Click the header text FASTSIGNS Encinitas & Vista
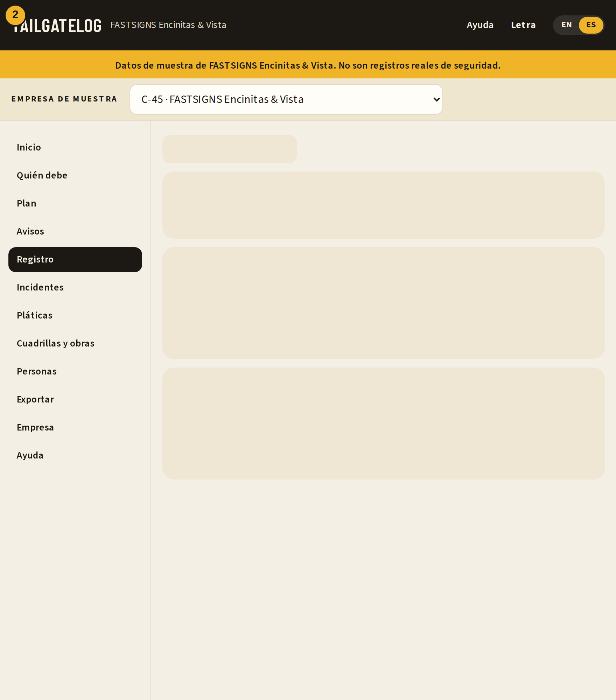Screen dimensions: 616x700 click(168, 25)
